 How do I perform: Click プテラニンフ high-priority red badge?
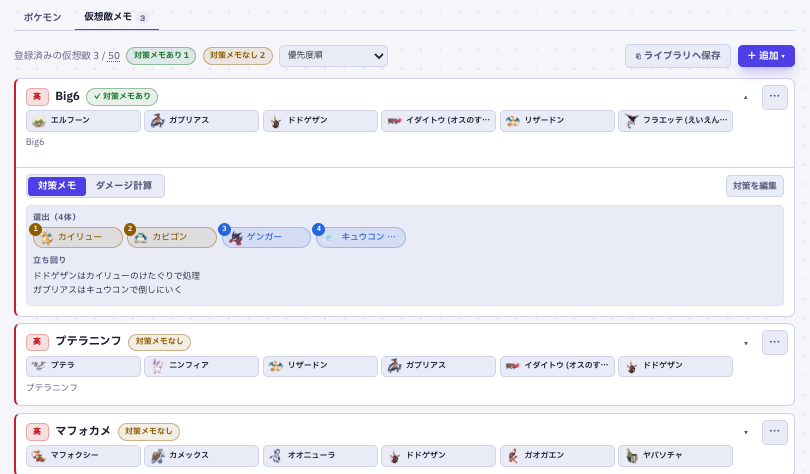(37, 342)
